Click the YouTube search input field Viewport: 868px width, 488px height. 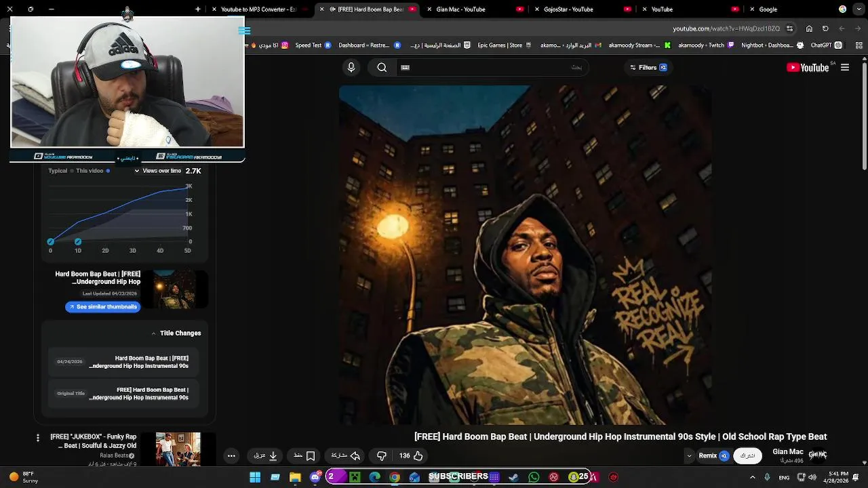492,67
